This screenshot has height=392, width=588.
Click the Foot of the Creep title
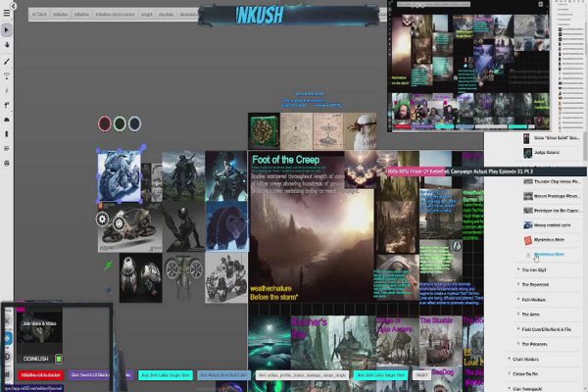[x=286, y=160]
